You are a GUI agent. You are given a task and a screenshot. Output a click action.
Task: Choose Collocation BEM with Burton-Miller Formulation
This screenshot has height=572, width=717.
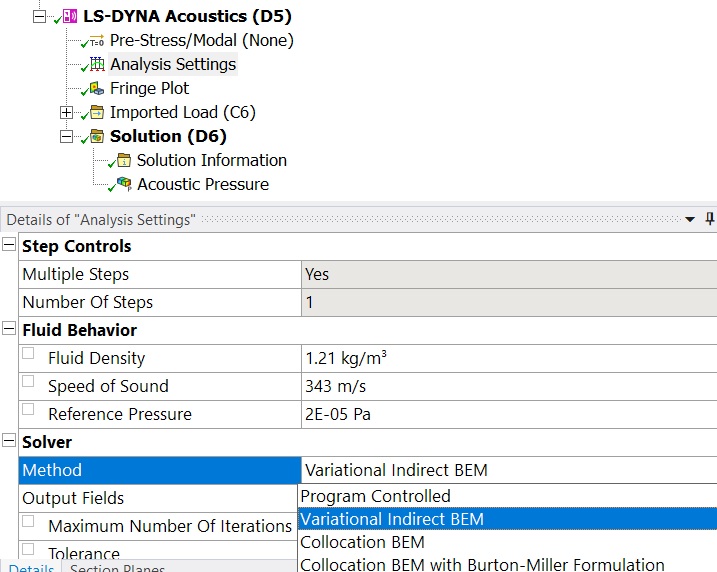[508, 563]
